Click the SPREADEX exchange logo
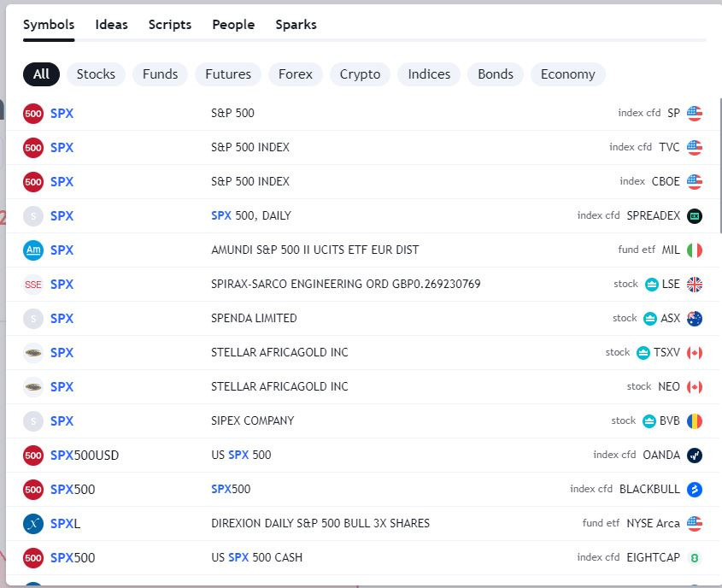Screen dimensions: 722x588 695,216
